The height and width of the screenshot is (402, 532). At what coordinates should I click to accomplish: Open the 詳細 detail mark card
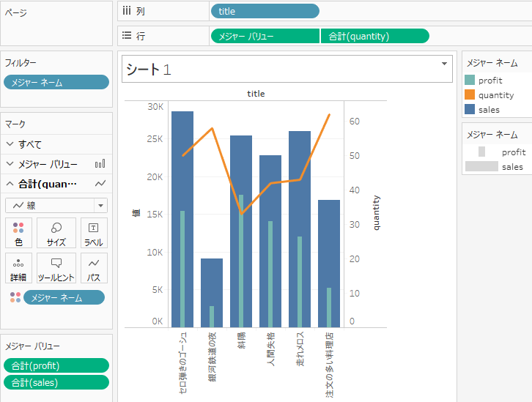(18, 268)
